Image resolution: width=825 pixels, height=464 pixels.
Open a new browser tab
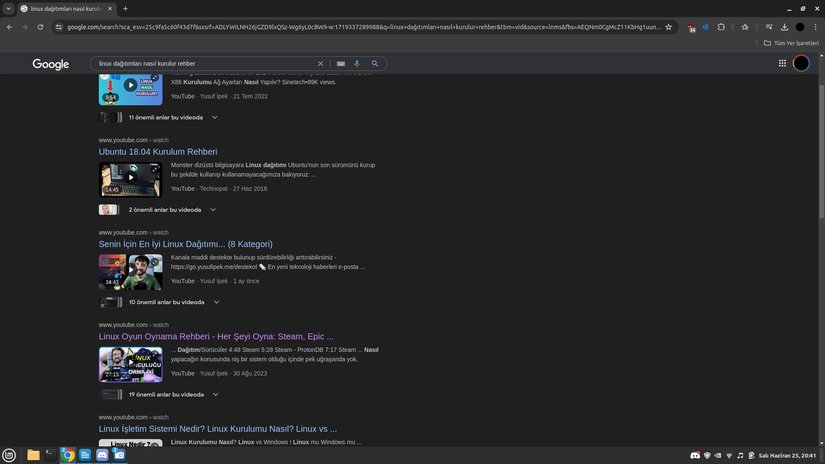pyautogui.click(x=125, y=8)
